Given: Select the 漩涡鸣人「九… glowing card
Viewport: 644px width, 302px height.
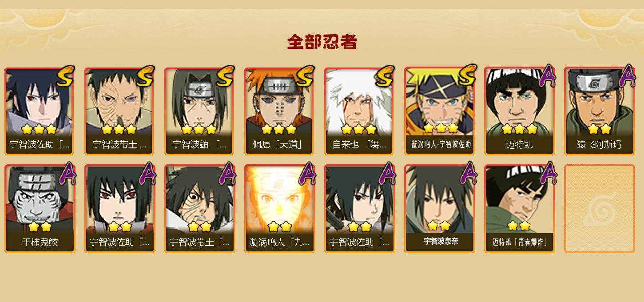Looking at the screenshot, I should point(279,209).
